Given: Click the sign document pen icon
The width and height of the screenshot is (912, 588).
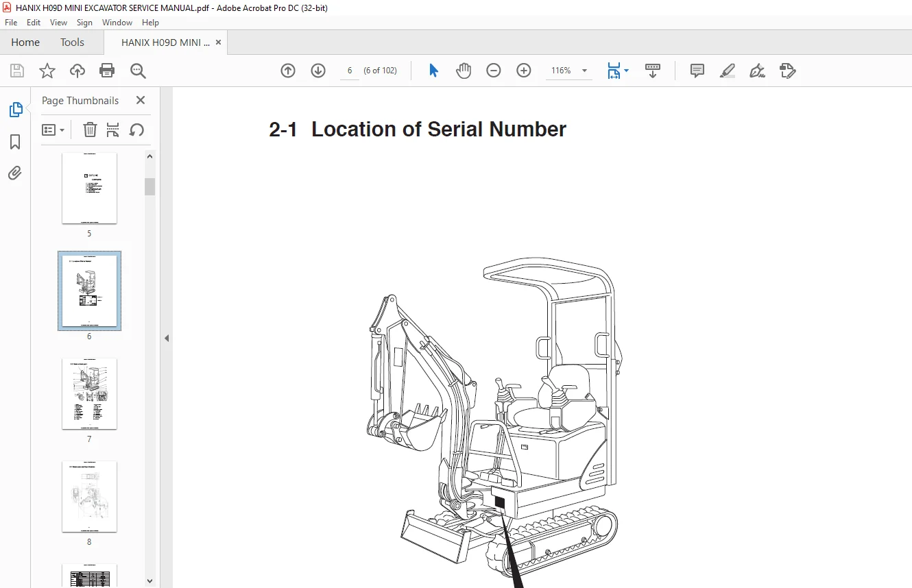Looking at the screenshot, I should (757, 71).
